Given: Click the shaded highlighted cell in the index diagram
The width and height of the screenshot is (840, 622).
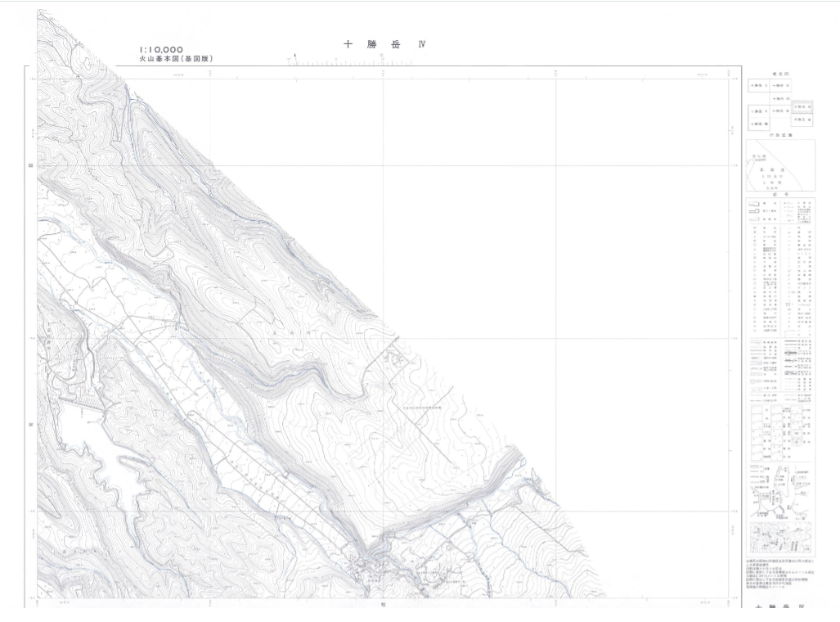Looking at the screenshot, I should (x=802, y=106).
